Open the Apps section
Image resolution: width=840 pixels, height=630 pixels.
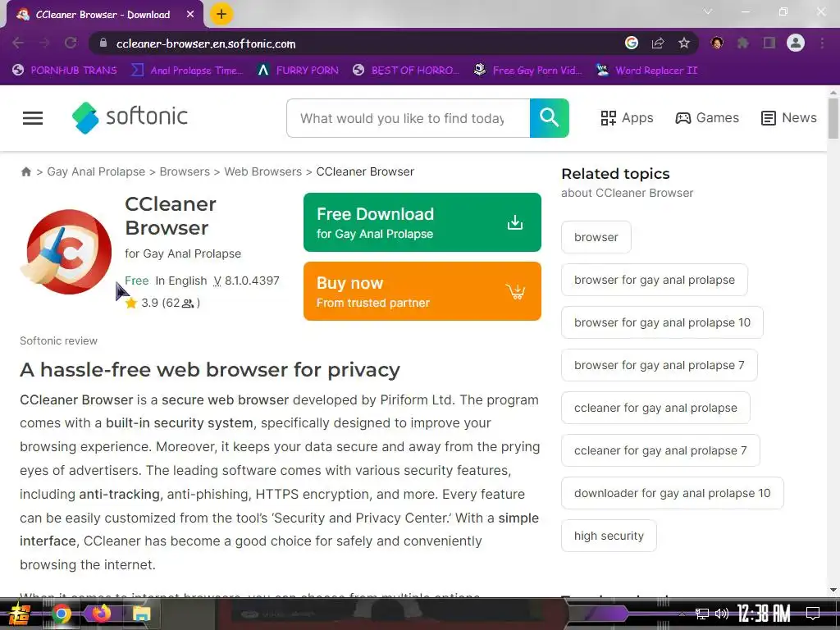[627, 118]
